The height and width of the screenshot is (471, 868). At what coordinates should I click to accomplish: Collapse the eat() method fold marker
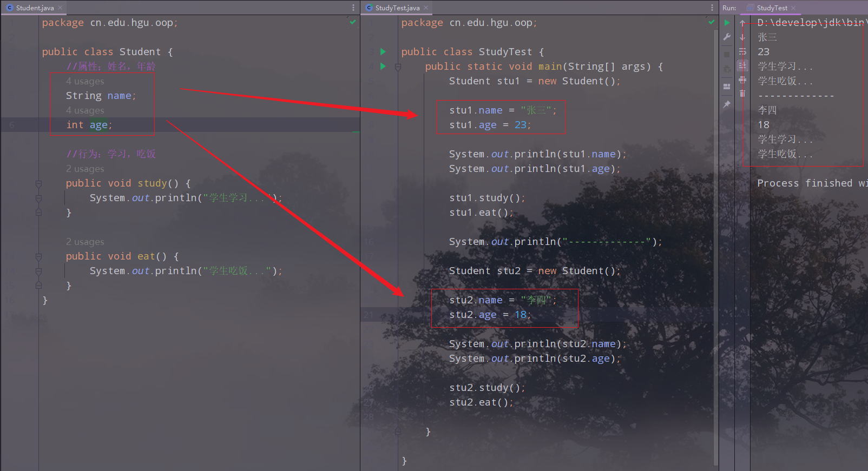click(x=38, y=257)
